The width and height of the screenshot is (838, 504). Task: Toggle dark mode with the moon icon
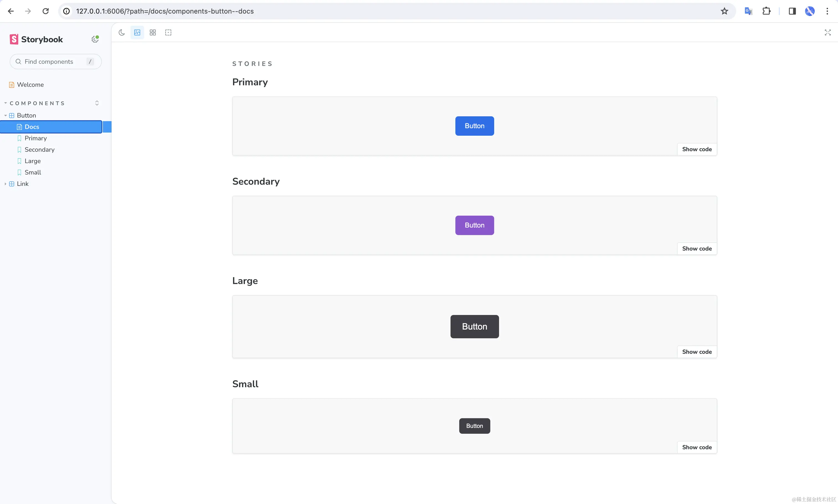[x=122, y=32]
